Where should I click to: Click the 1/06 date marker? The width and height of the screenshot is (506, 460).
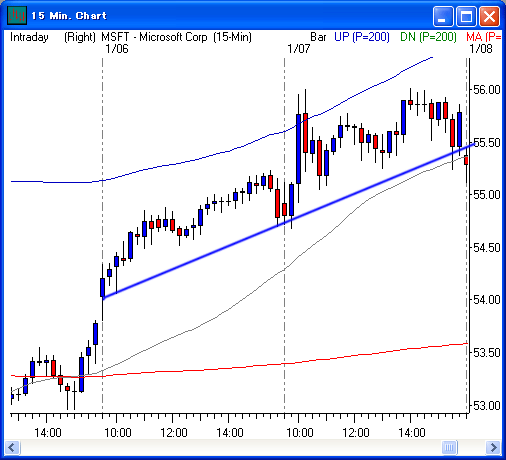click(x=117, y=49)
